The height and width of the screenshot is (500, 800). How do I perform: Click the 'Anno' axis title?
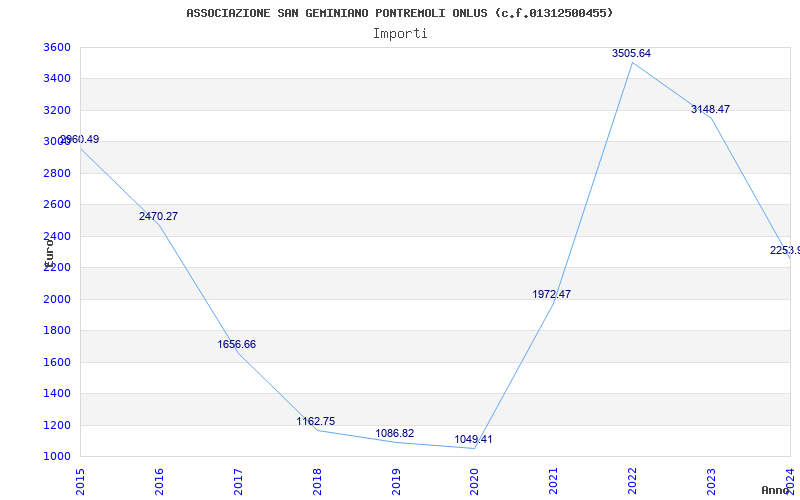pyautogui.click(x=776, y=490)
